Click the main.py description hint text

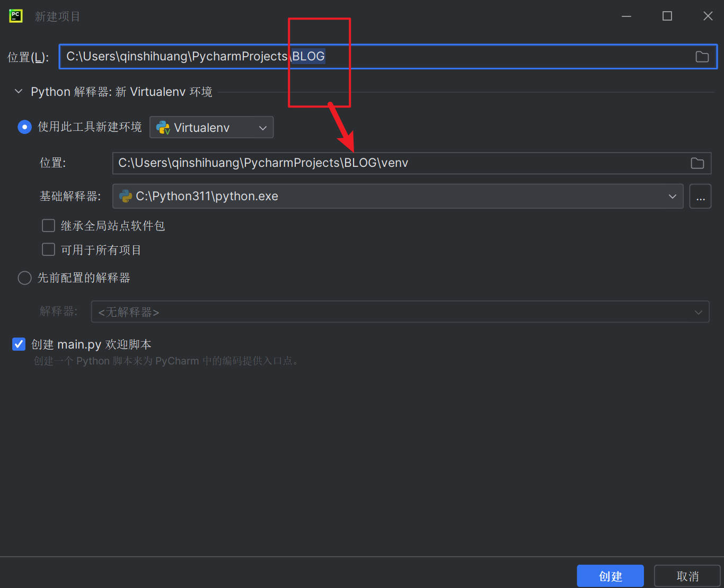point(167,361)
